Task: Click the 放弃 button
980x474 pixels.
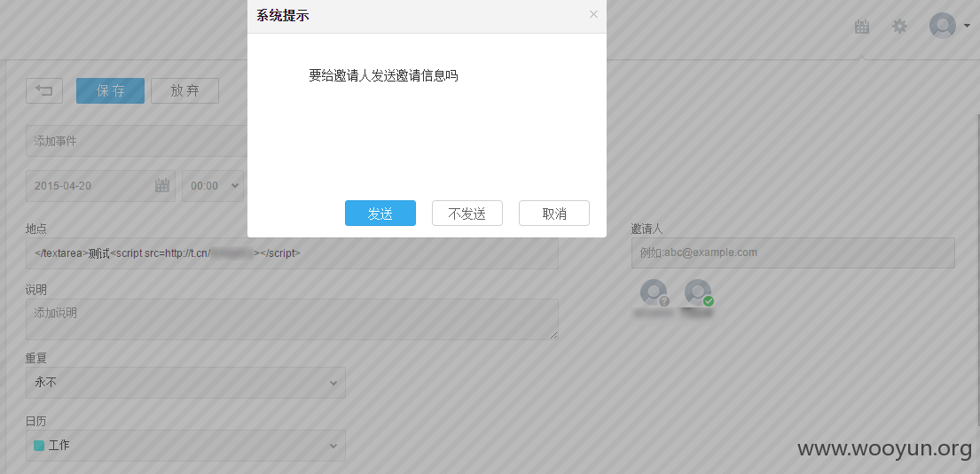Action: [x=185, y=90]
